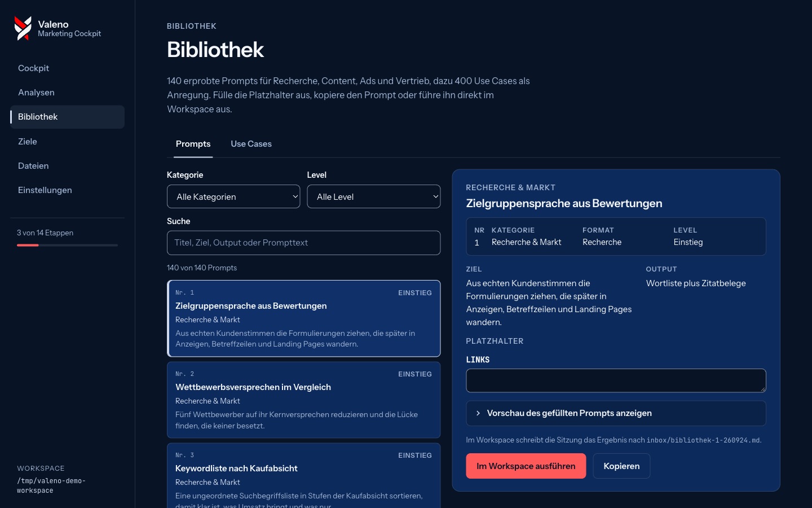
Task: Select prompt Wettbewerbsversprechen im Vergleich card
Action: [x=303, y=400]
